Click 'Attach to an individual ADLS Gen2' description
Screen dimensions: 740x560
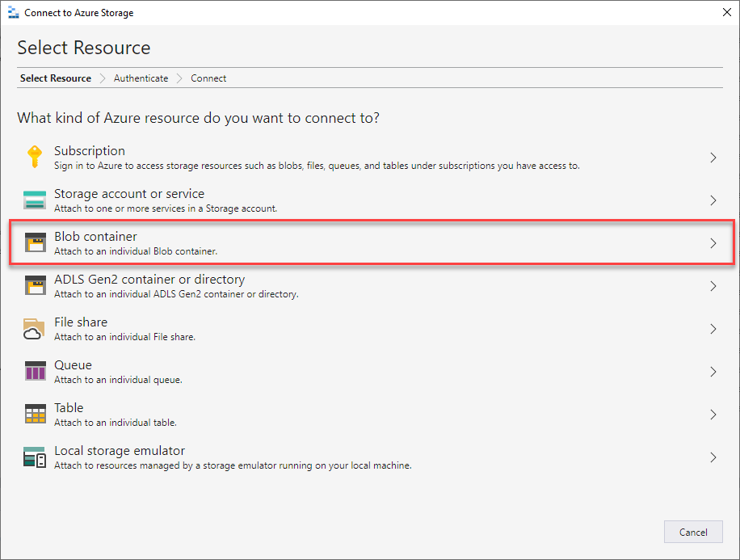[x=176, y=294]
